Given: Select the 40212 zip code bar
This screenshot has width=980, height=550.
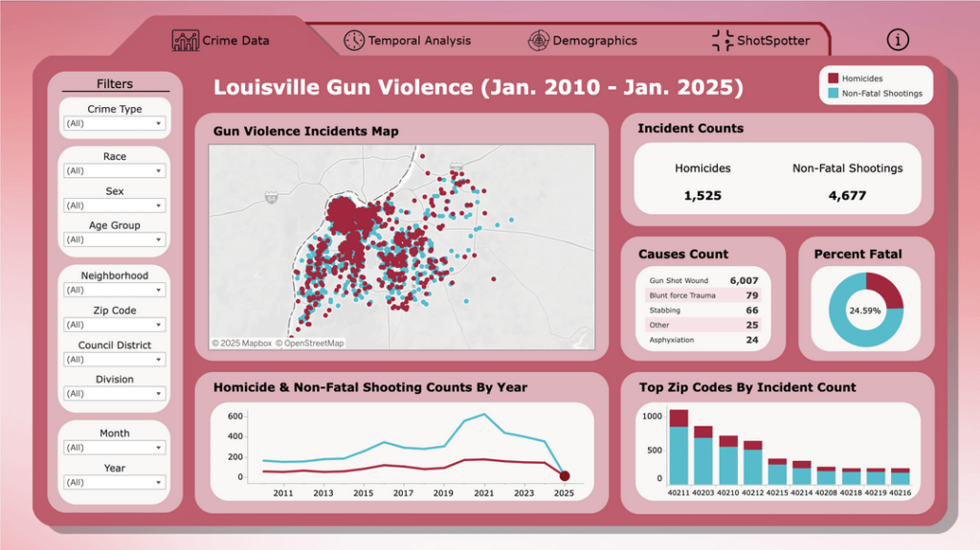Looking at the screenshot, I should pos(752,463).
